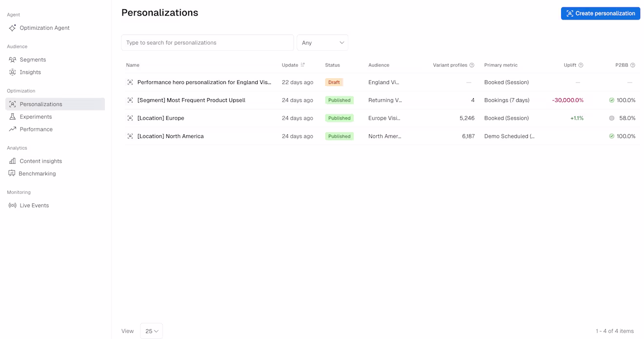This screenshot has width=644, height=339.
Task: Click the +1.1% uplift value
Action: [x=577, y=118]
